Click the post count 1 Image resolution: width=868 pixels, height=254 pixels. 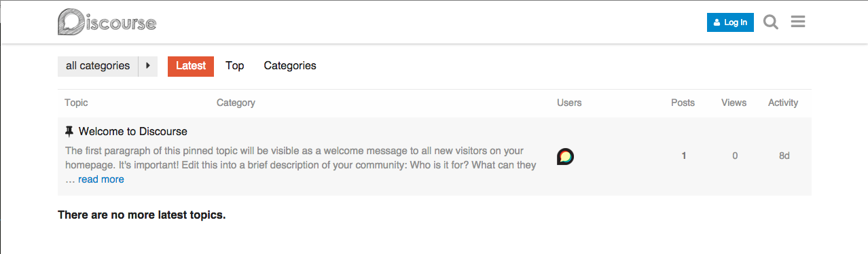click(684, 156)
